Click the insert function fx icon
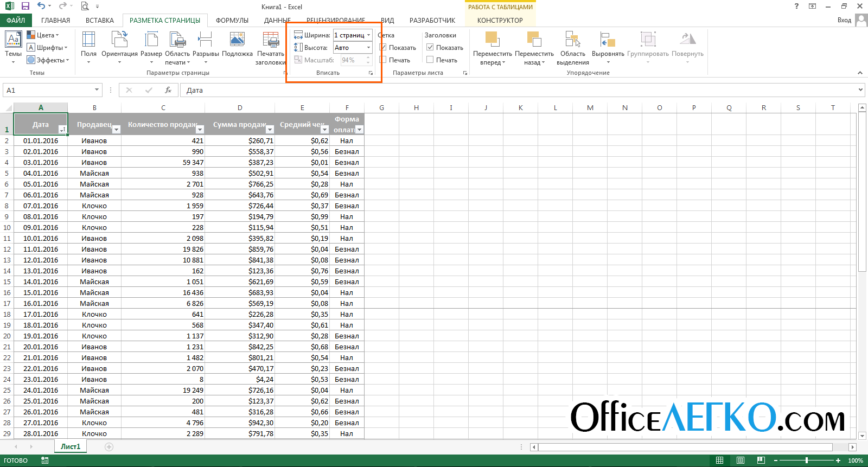The height and width of the screenshot is (467, 868). click(168, 90)
